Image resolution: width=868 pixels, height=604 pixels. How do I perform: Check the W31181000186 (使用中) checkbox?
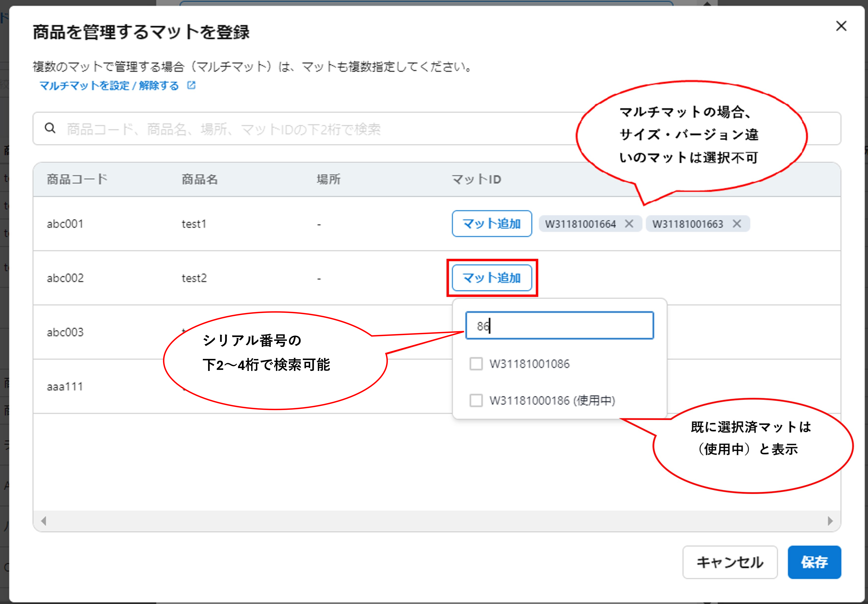click(476, 400)
